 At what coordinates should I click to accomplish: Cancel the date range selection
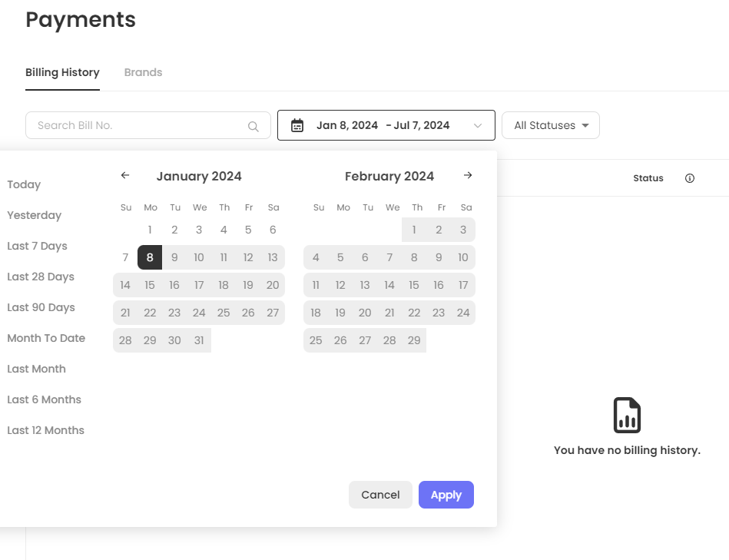click(x=380, y=495)
